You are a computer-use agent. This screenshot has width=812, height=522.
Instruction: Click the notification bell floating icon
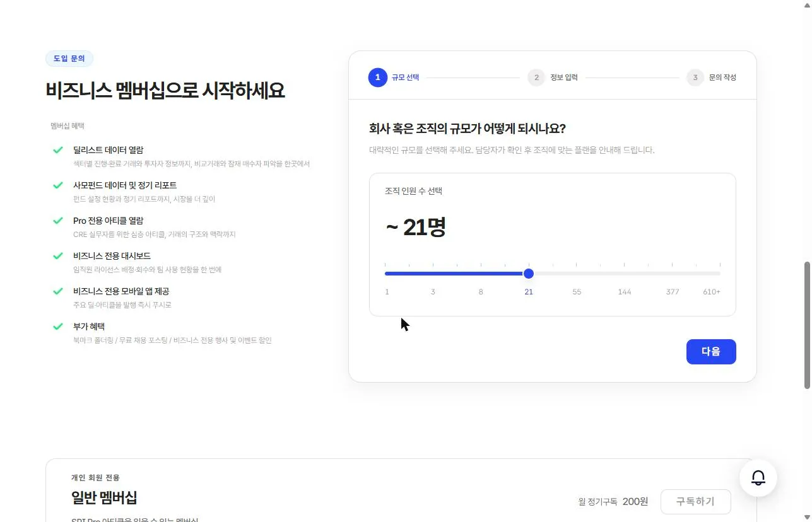758,478
